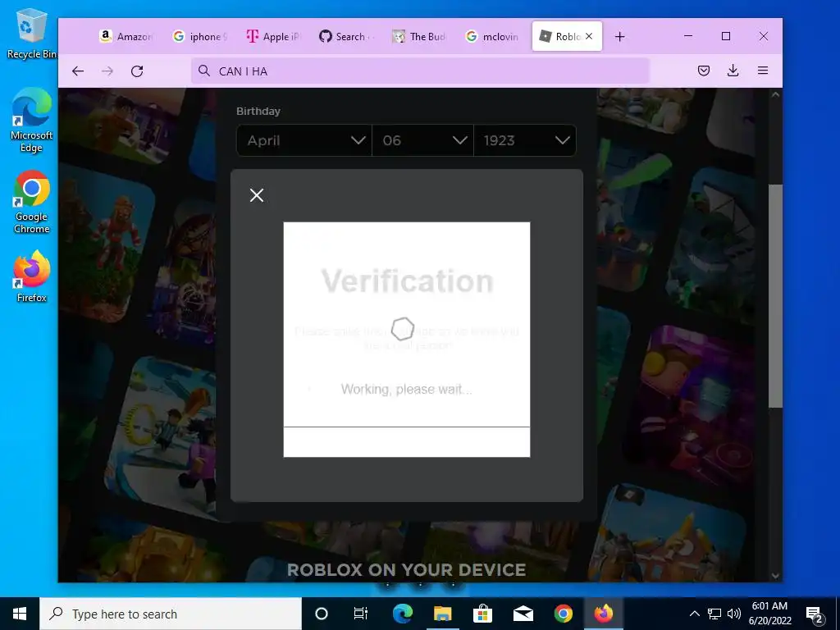Expand the April birthday month dropdown

point(304,140)
